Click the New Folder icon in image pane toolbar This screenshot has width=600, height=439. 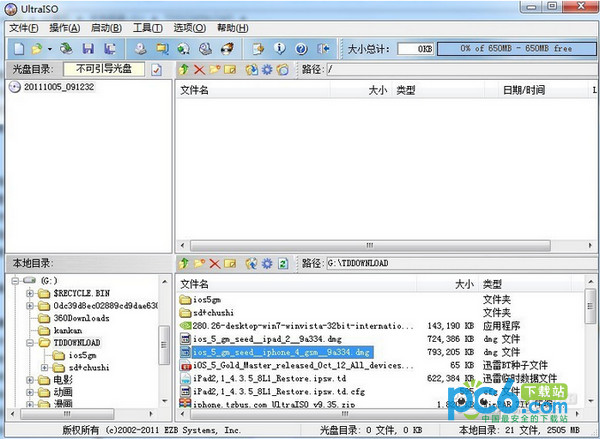[x=215, y=70]
